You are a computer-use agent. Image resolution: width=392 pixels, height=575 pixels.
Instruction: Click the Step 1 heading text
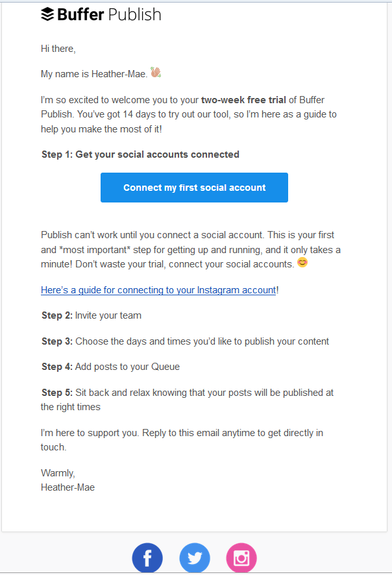(140, 154)
